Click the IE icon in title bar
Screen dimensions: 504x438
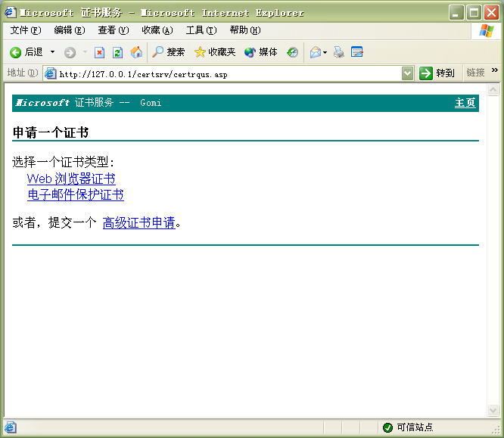[10, 12]
